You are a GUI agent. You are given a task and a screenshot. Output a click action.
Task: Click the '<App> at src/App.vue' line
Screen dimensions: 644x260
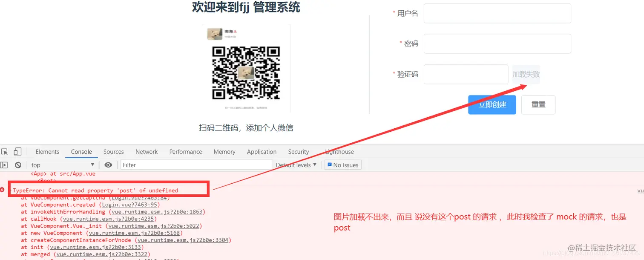63,173
